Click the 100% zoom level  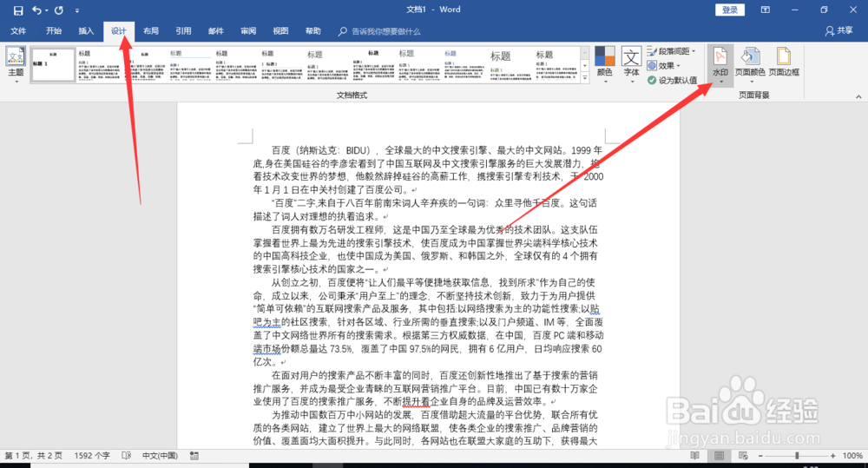coord(852,456)
